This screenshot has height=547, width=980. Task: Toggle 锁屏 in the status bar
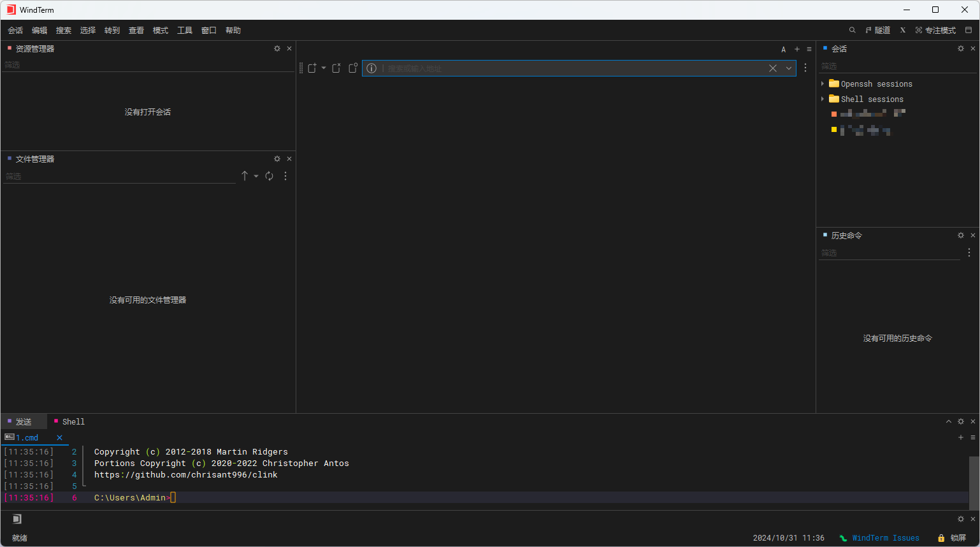[x=952, y=537]
